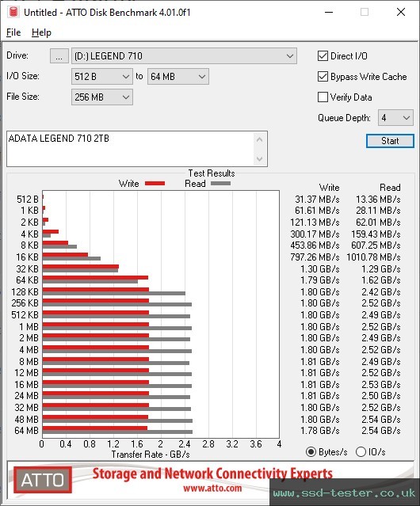420x506 pixels.
Task: Click the Test Results heading
Action: click(212, 173)
